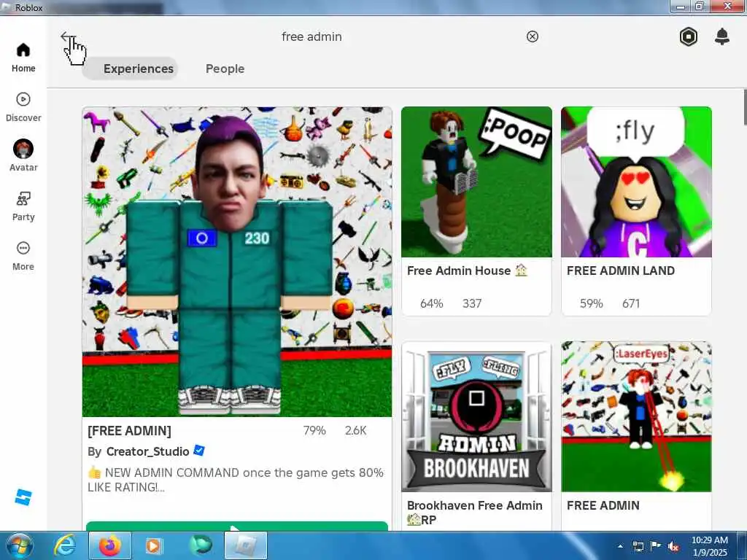Viewport: 747px width, 560px height.
Task: Open the Creator_Studio creator link
Action: pyautogui.click(x=147, y=451)
